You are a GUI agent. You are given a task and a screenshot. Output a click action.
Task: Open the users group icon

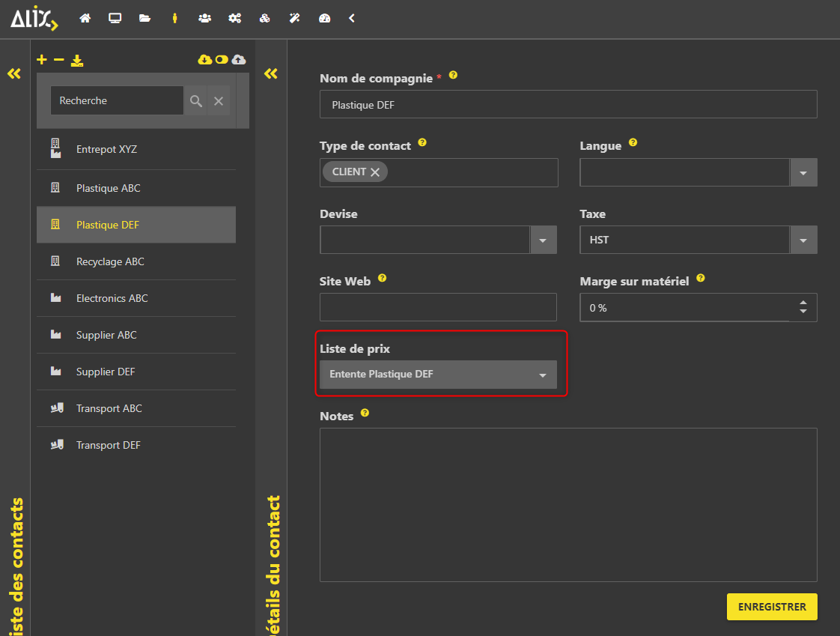pyautogui.click(x=204, y=18)
